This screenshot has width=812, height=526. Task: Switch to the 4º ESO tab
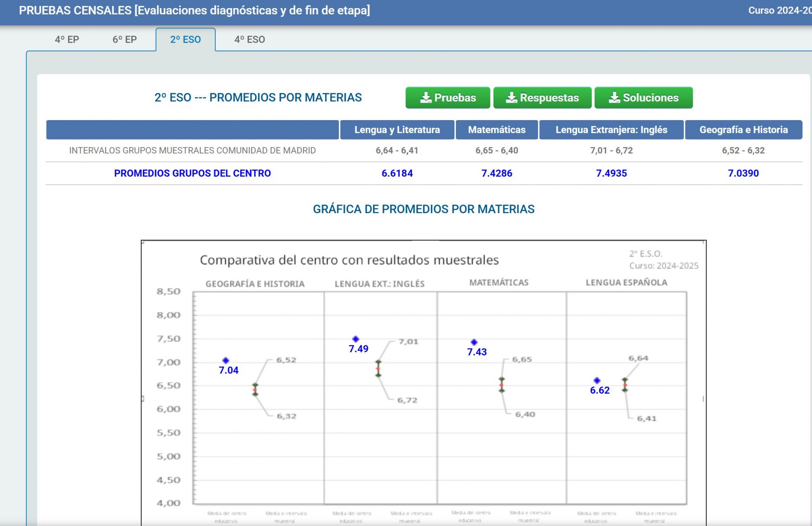point(250,39)
